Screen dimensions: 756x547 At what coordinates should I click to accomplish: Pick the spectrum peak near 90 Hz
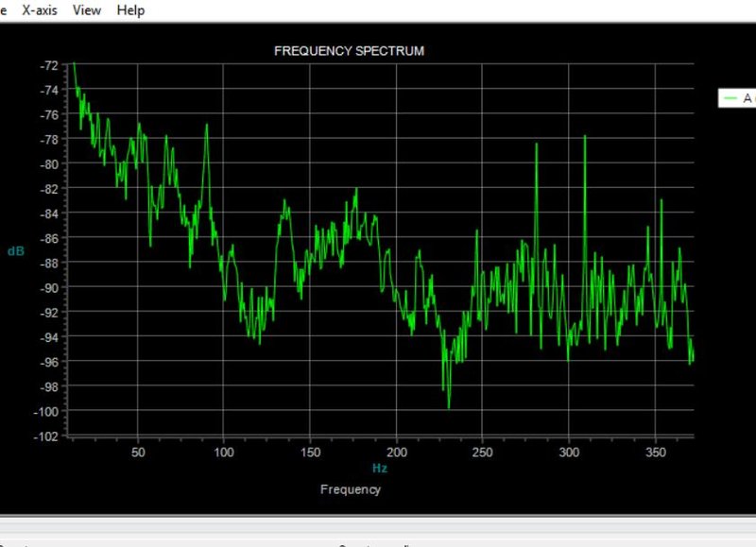pos(207,125)
